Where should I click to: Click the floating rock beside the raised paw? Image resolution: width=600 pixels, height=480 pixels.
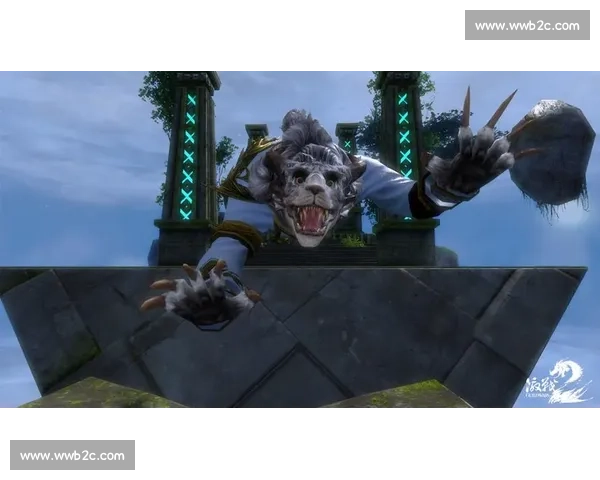click(550, 150)
